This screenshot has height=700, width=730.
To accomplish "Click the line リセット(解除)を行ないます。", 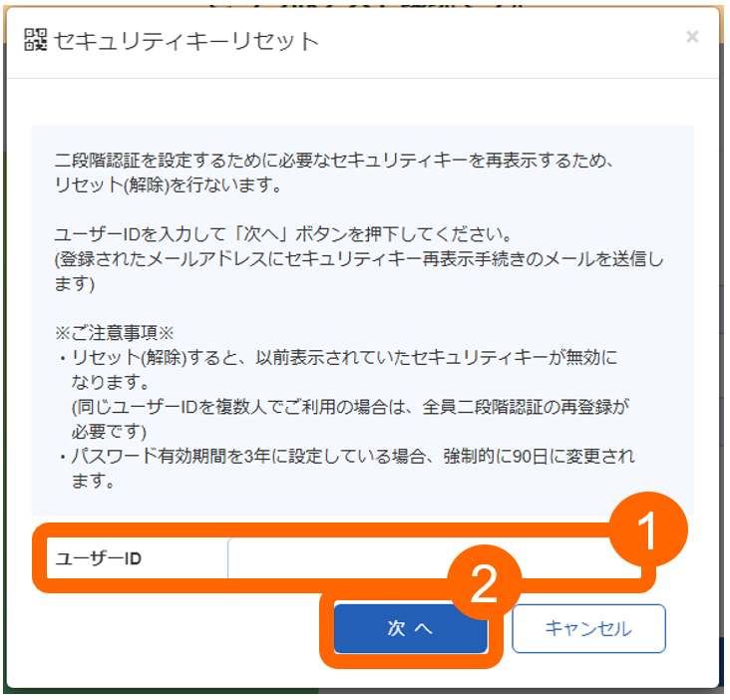I will point(169,185).
